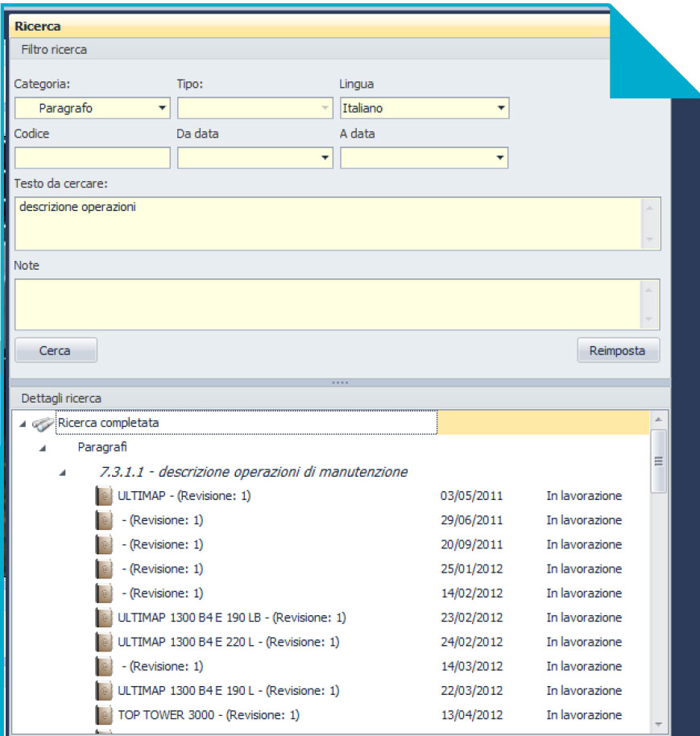Screen dimensions: 700x736
Task: Click book icon of TOP TOWER 3000
Action: coord(103,715)
